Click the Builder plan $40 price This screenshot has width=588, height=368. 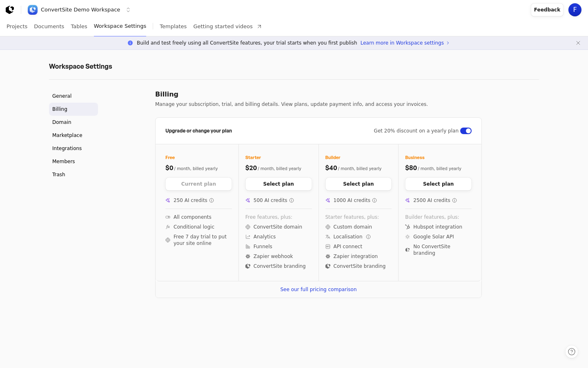[x=331, y=168]
